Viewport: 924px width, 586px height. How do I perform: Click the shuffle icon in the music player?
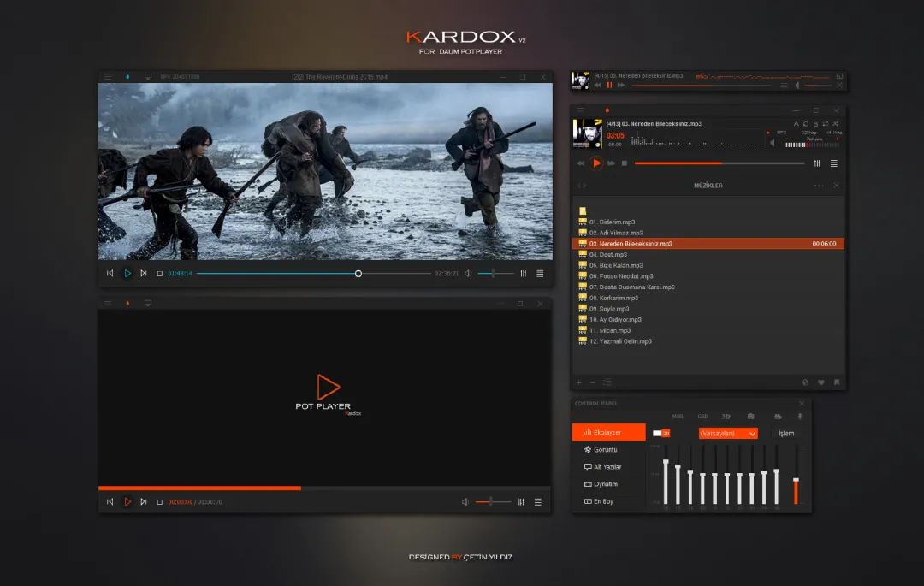click(x=834, y=124)
